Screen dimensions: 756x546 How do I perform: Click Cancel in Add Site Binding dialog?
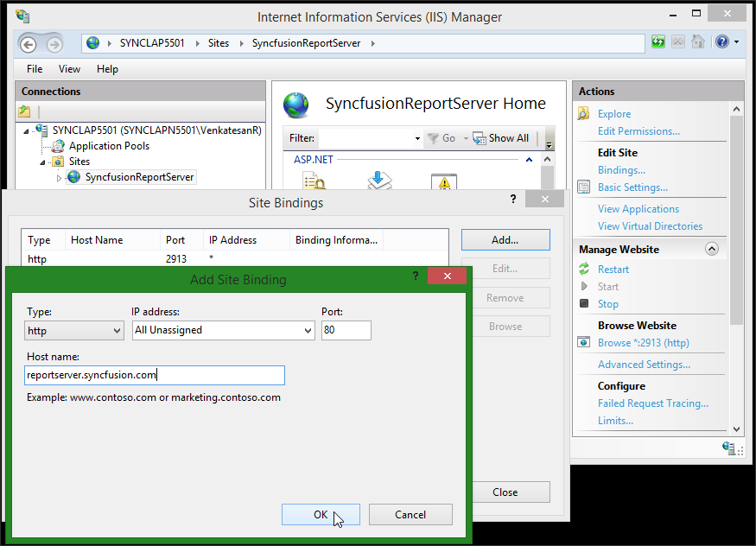(x=410, y=515)
